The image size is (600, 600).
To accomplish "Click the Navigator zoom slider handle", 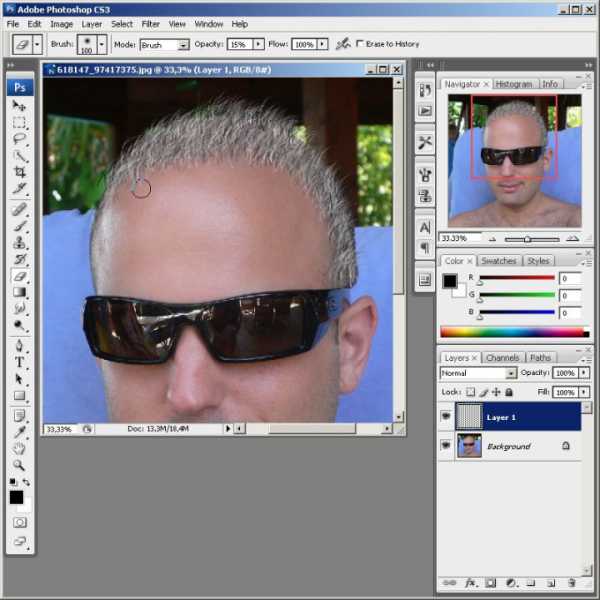I will [x=527, y=240].
